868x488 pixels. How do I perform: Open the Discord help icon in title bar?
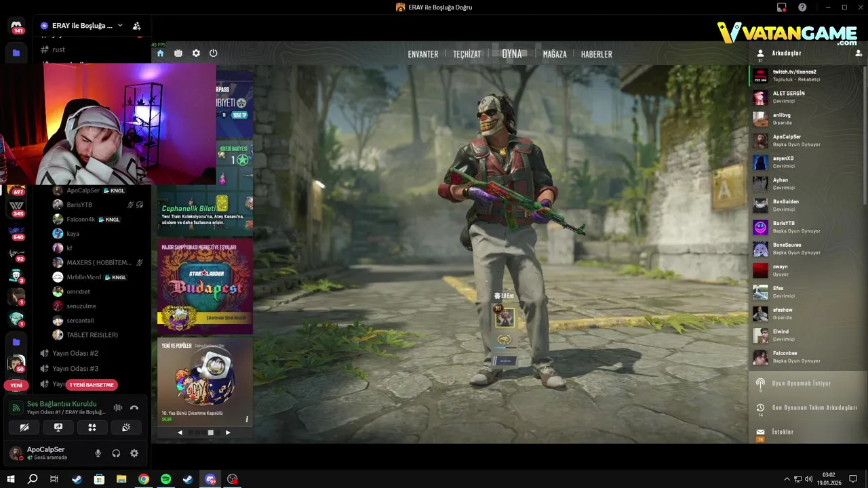[x=802, y=7]
